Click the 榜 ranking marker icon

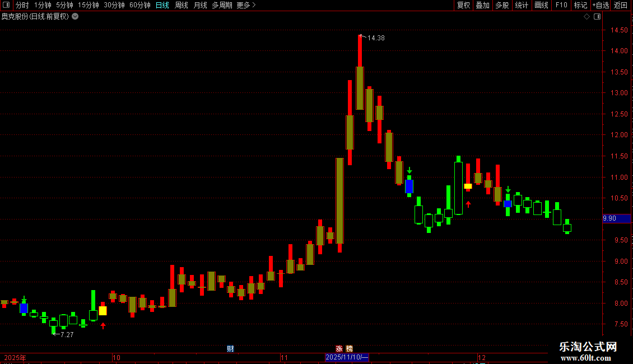349,349
